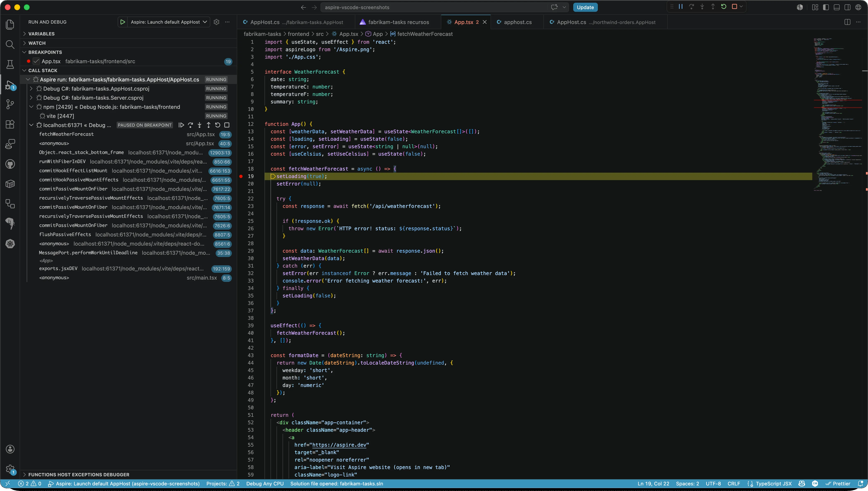868x491 pixels.
Task: Collapse the Aspire run AppHost.cs session
Action: click(28, 80)
